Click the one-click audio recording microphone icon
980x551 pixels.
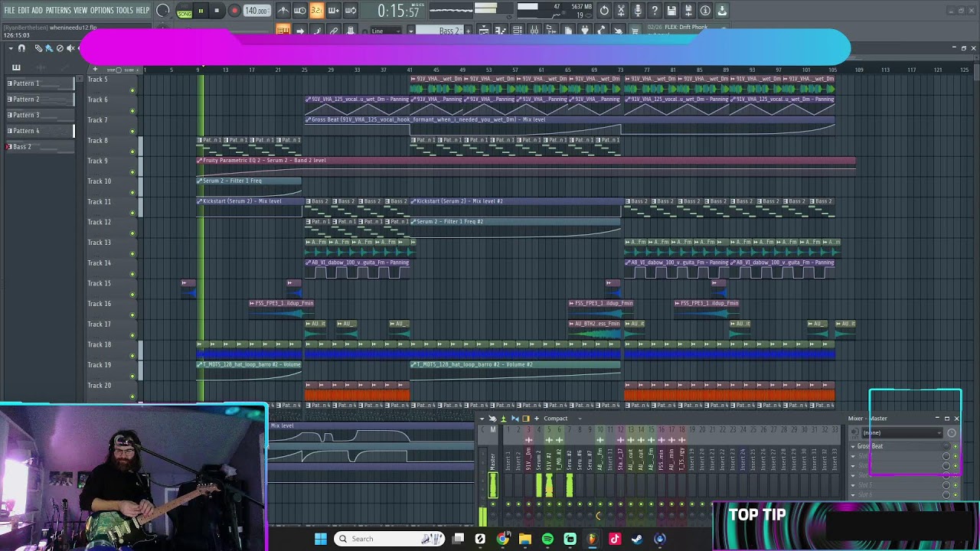point(638,11)
